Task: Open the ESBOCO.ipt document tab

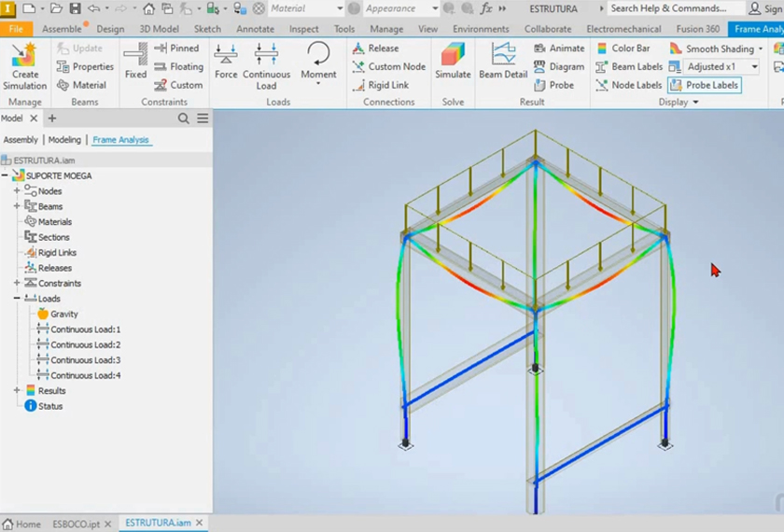Action: point(76,524)
